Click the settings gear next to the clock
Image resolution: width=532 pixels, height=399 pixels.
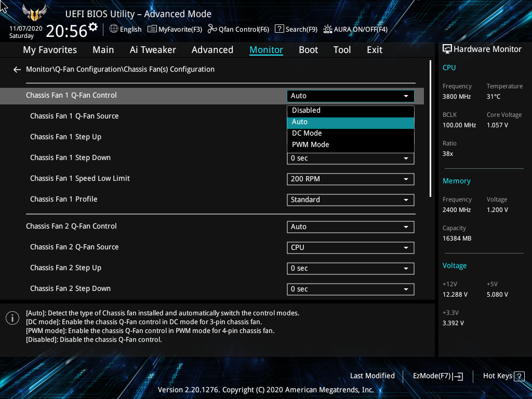click(93, 27)
